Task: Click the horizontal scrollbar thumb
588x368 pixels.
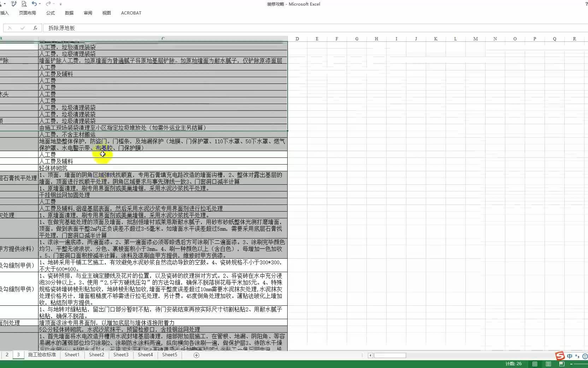Action: click(390, 355)
